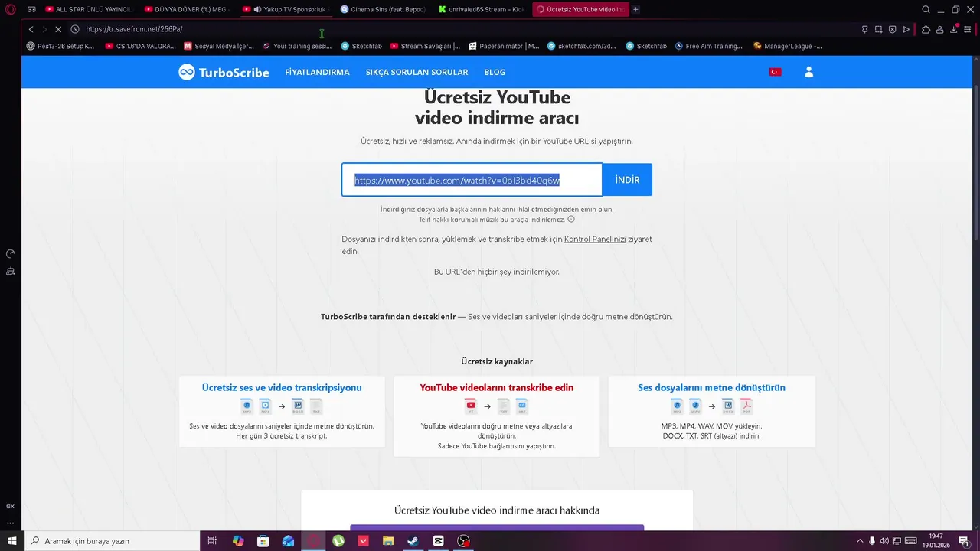The image size is (980, 551).
Task: Open File Explorer from the taskbar
Action: tap(388, 541)
